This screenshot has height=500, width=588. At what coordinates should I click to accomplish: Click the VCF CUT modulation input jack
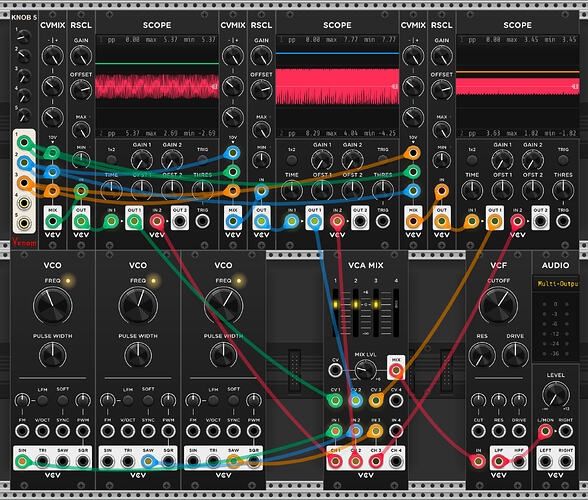pos(478,431)
